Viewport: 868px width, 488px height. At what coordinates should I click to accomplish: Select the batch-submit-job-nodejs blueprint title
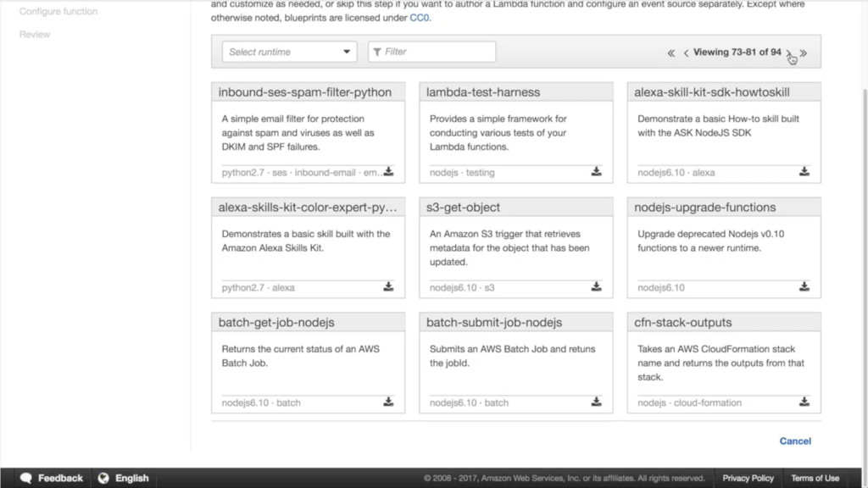coord(494,323)
